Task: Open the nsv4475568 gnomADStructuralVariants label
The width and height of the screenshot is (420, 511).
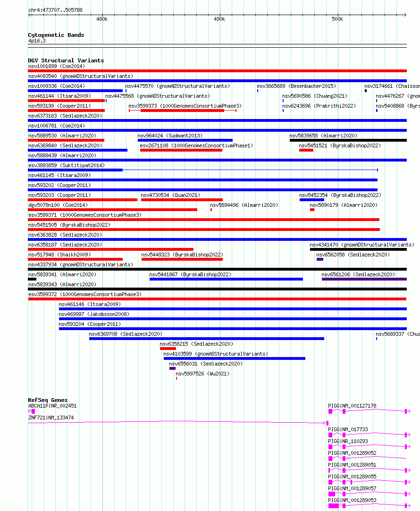Action: [x=158, y=96]
